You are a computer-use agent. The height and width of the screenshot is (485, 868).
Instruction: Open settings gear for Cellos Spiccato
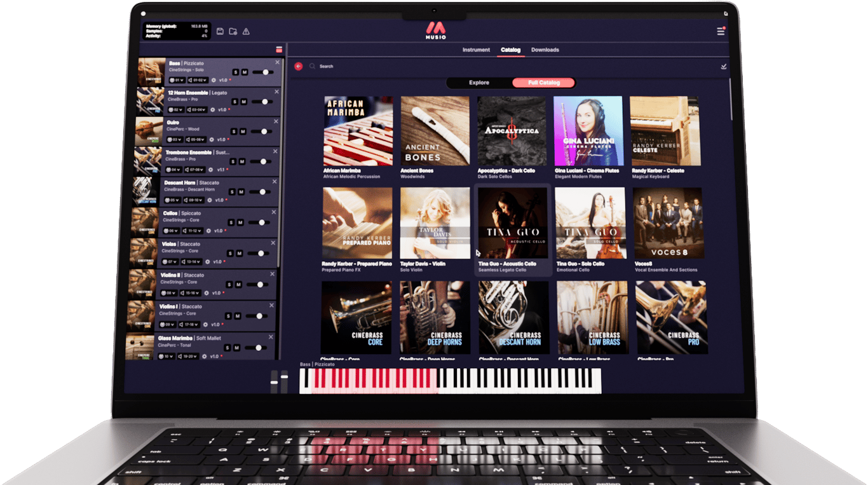[208, 231]
